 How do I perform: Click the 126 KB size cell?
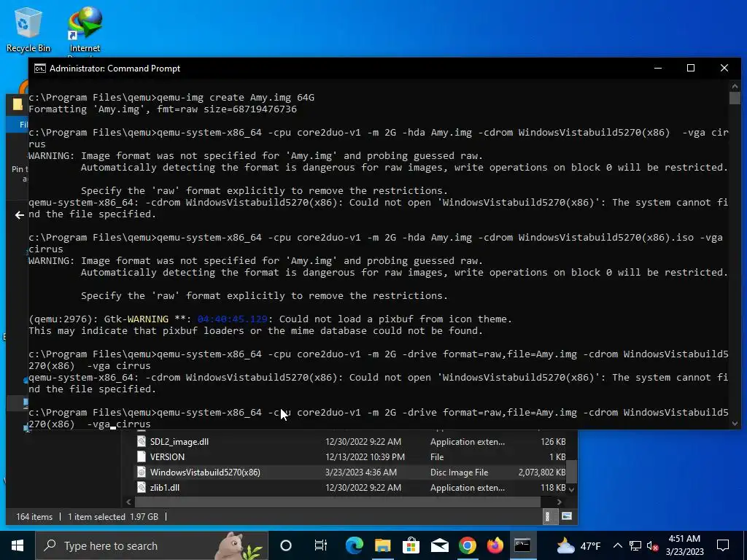(553, 441)
